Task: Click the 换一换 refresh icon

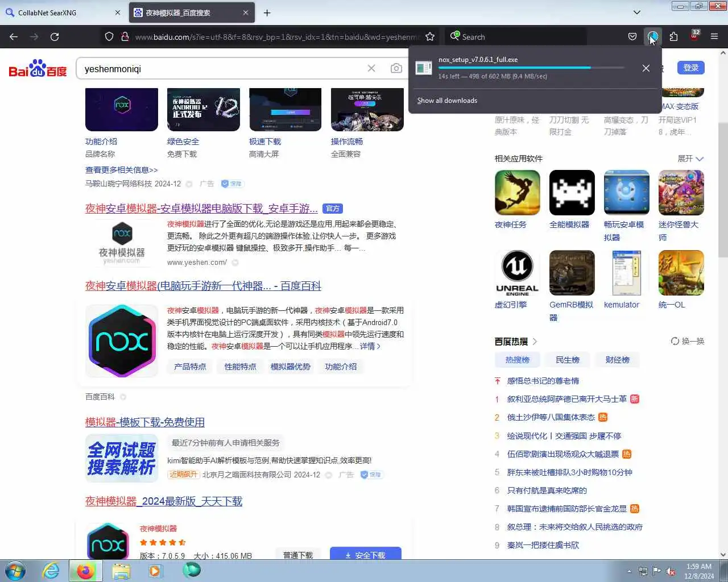Action: (675, 341)
